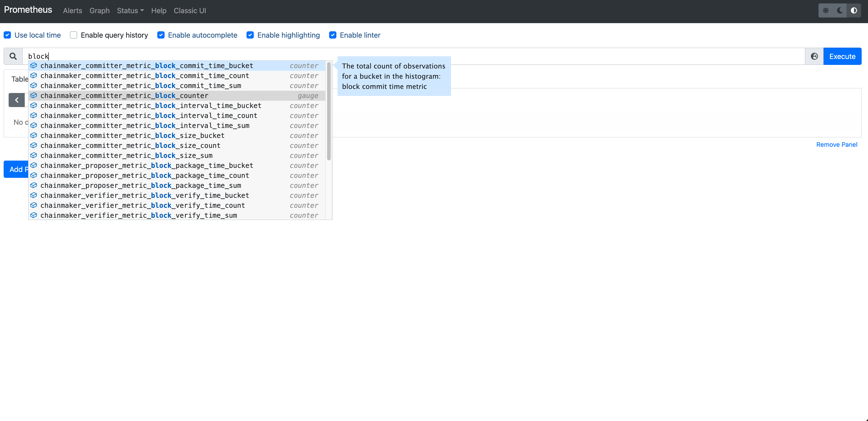Click the search magnifier icon
Image resolution: width=868 pixels, height=421 pixels.
point(13,56)
